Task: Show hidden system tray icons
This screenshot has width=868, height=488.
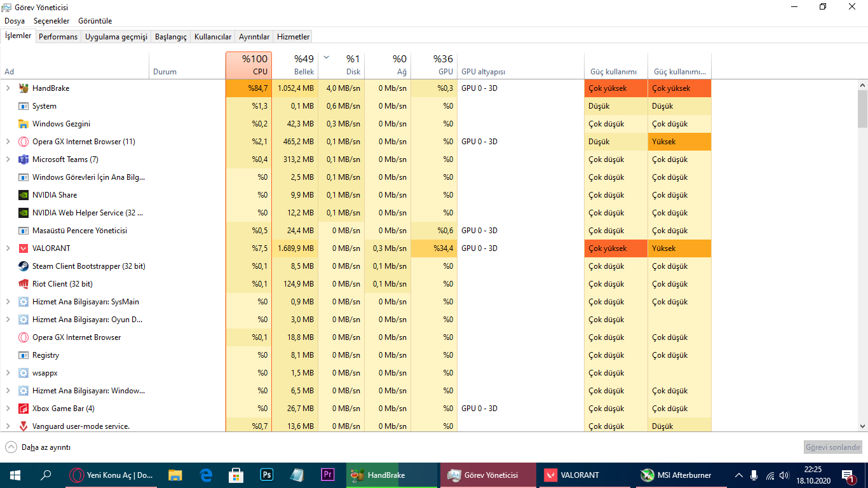Action: (739, 475)
